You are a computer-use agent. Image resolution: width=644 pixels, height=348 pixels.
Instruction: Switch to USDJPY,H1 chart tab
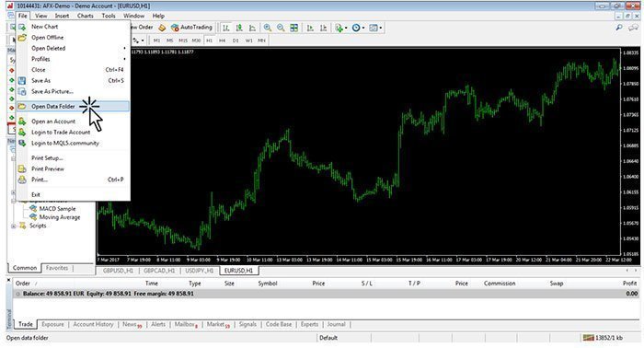(200, 271)
